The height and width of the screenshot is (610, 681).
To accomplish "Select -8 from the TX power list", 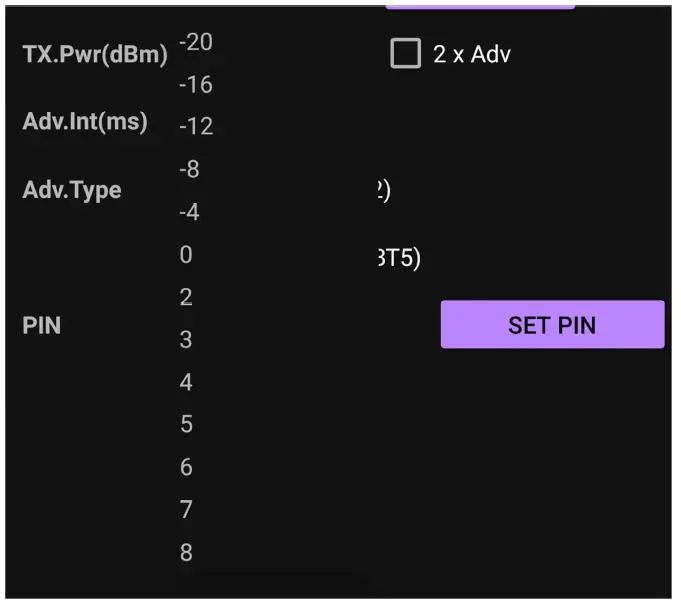I will pos(189,170).
